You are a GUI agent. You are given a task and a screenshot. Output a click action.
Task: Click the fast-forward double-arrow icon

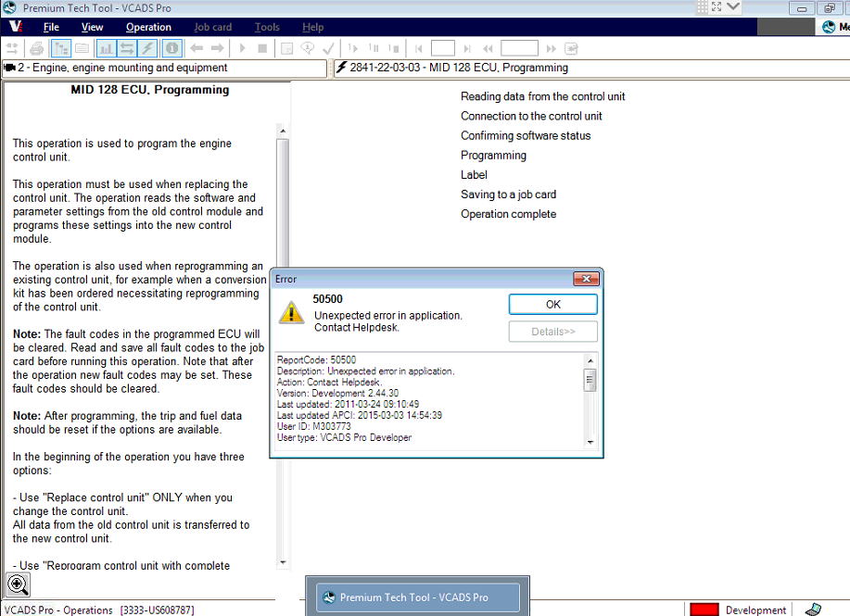pyautogui.click(x=552, y=49)
